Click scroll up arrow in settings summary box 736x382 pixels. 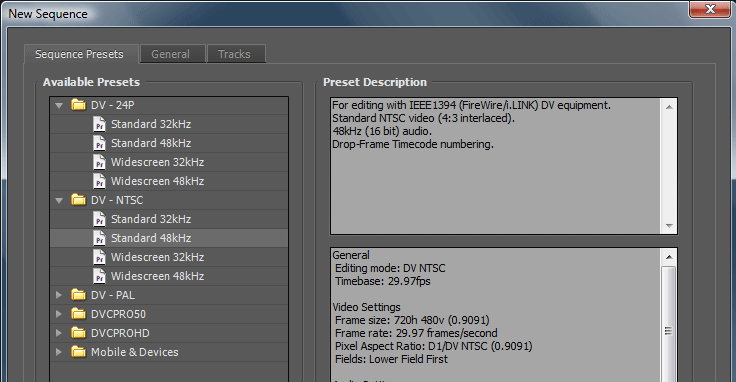click(669, 257)
